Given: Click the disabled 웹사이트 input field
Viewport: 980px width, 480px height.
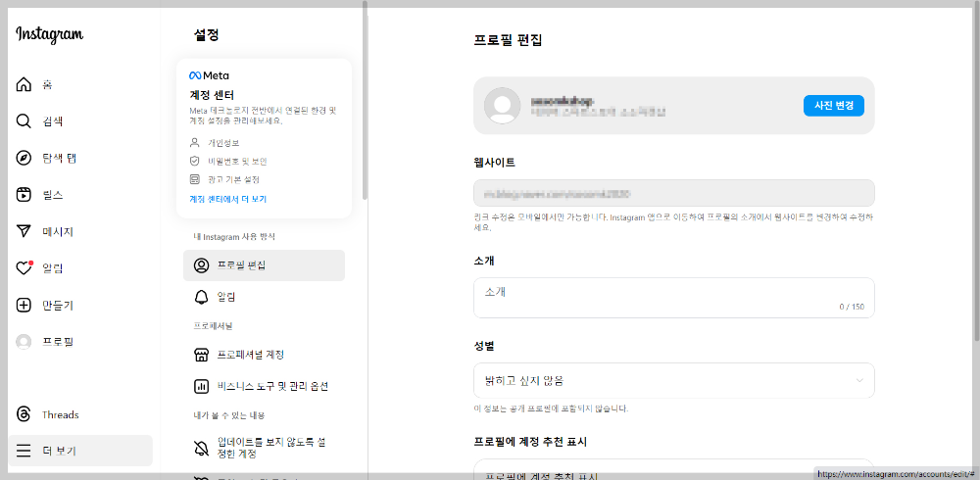Looking at the screenshot, I should [x=674, y=193].
